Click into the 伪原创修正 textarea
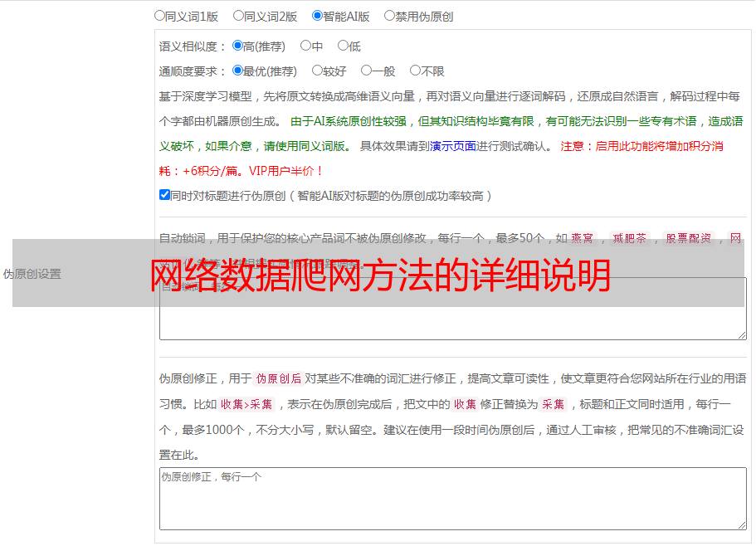The image size is (756, 546). 453,499
